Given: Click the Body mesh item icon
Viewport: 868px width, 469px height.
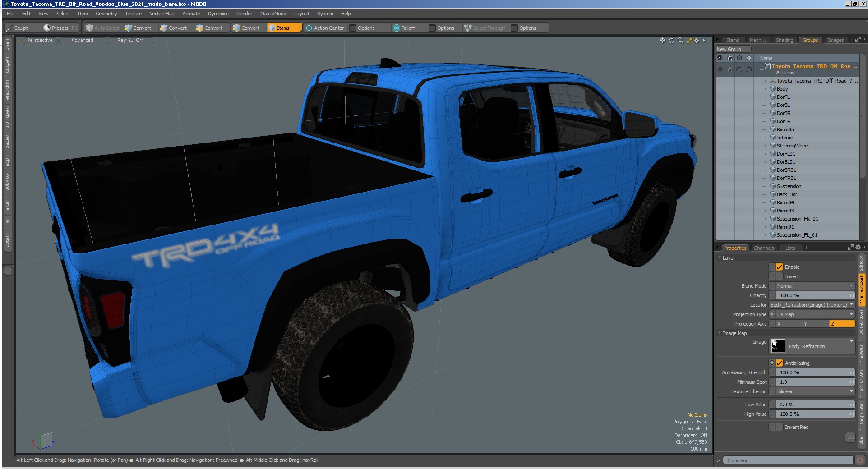Looking at the screenshot, I should tap(773, 89).
